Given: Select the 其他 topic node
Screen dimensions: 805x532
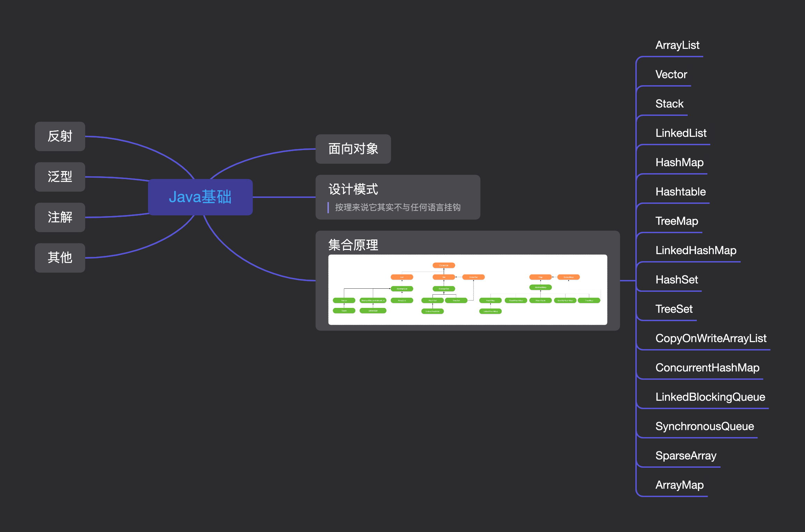Looking at the screenshot, I should (60, 258).
